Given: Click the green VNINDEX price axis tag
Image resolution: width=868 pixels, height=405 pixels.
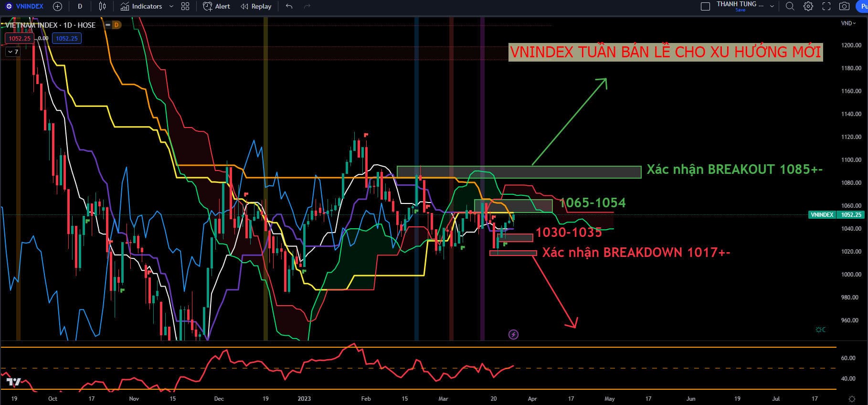Looking at the screenshot, I should [x=836, y=215].
